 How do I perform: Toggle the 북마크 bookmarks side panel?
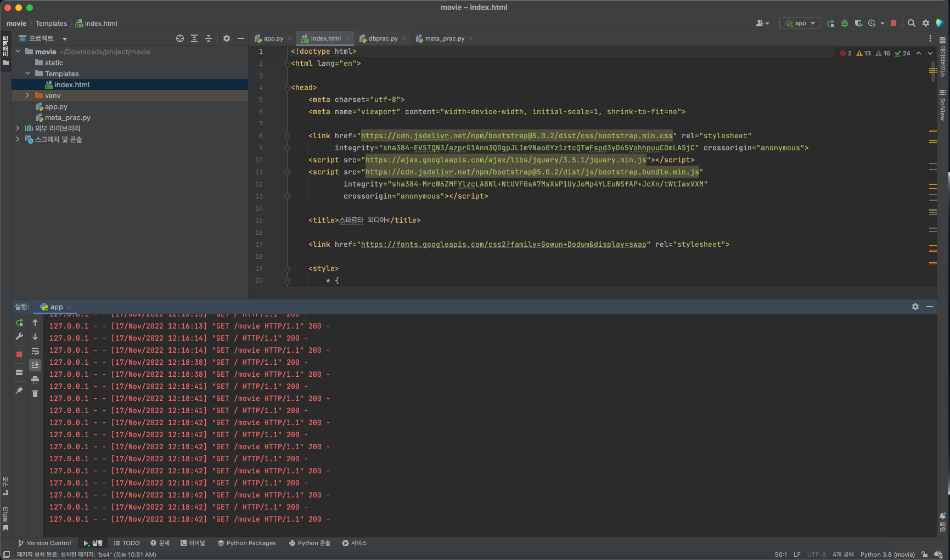(x=5, y=518)
